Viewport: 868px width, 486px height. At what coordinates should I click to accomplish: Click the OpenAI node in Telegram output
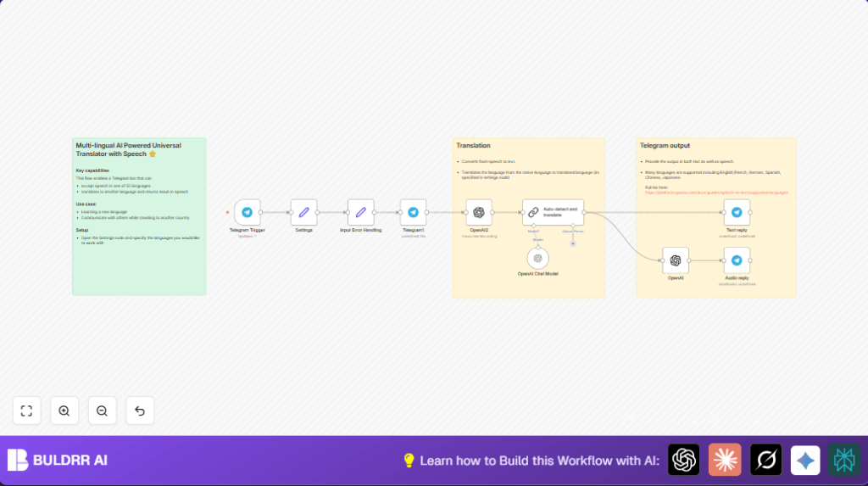676,260
